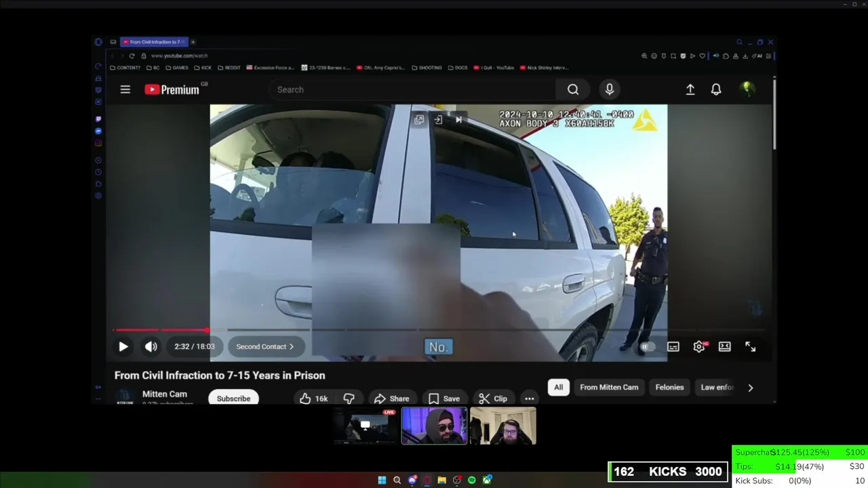Open File Explorer from taskbar
868x488 pixels.
pyautogui.click(x=441, y=480)
